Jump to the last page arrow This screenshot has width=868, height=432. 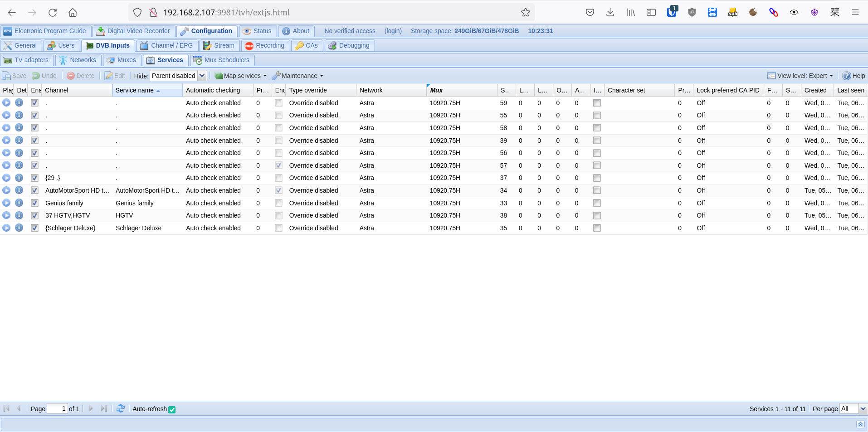pyautogui.click(x=104, y=408)
